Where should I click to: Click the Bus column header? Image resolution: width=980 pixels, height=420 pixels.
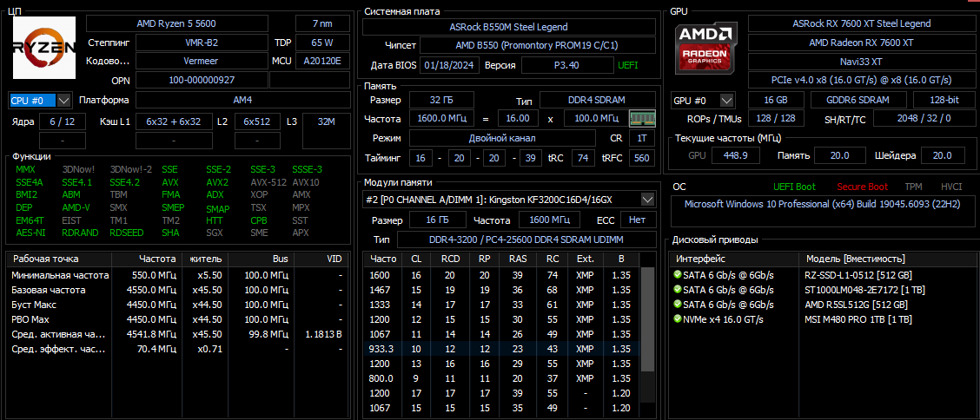coord(261,259)
